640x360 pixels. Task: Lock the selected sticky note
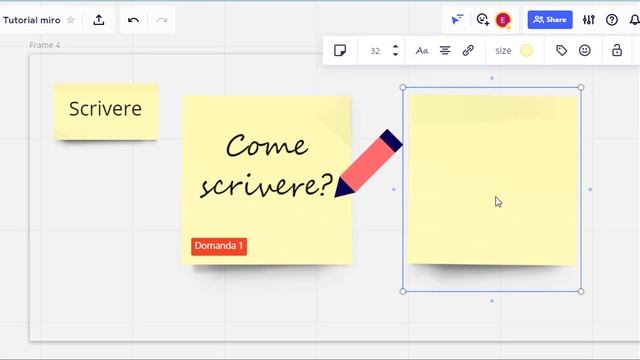(x=617, y=51)
